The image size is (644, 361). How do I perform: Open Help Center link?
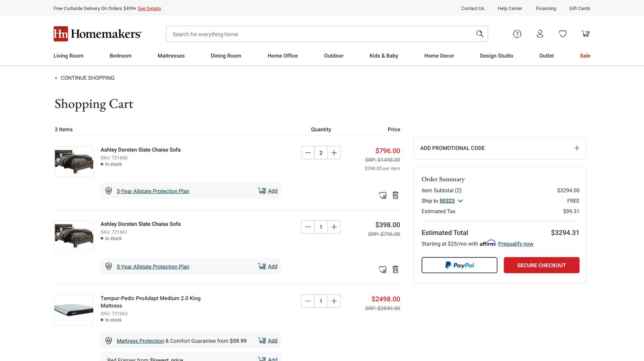[x=510, y=8]
